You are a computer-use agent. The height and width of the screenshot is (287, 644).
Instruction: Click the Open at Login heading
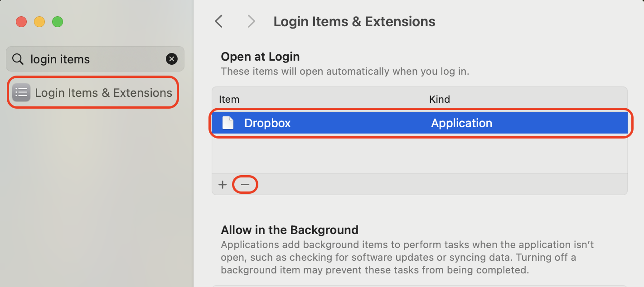point(260,56)
